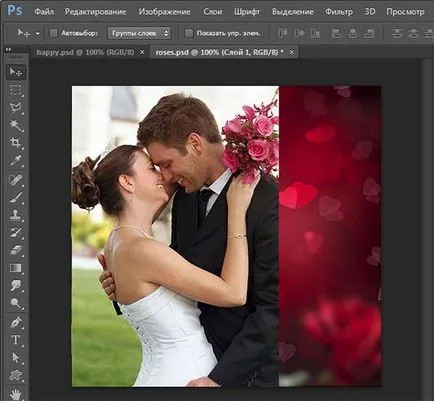Viewport: 434px width, 401px height.
Task: Choose the Crop tool
Action: [16, 143]
